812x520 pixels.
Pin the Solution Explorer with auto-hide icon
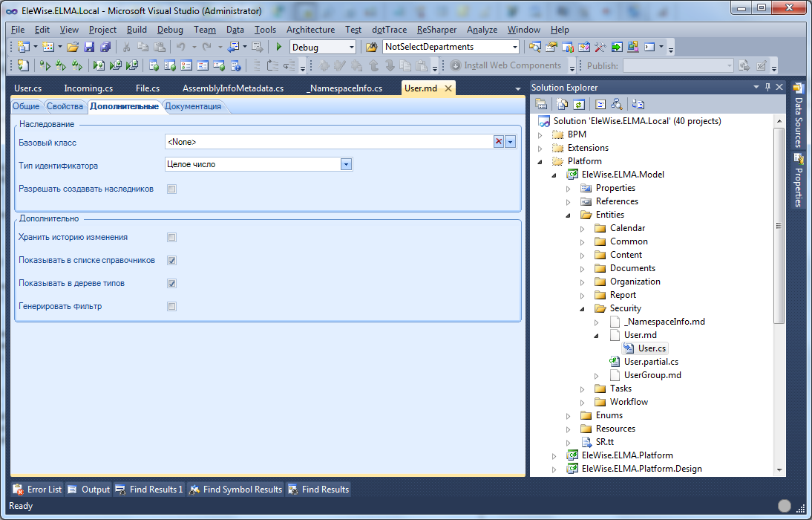pos(767,88)
